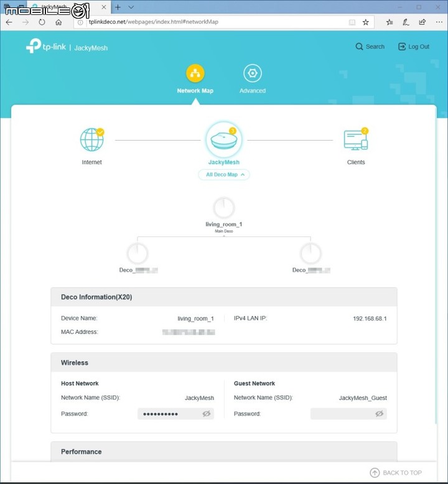Image resolution: width=448 pixels, height=484 pixels.
Task: Switch to the Advanced tab
Action: pyautogui.click(x=253, y=79)
